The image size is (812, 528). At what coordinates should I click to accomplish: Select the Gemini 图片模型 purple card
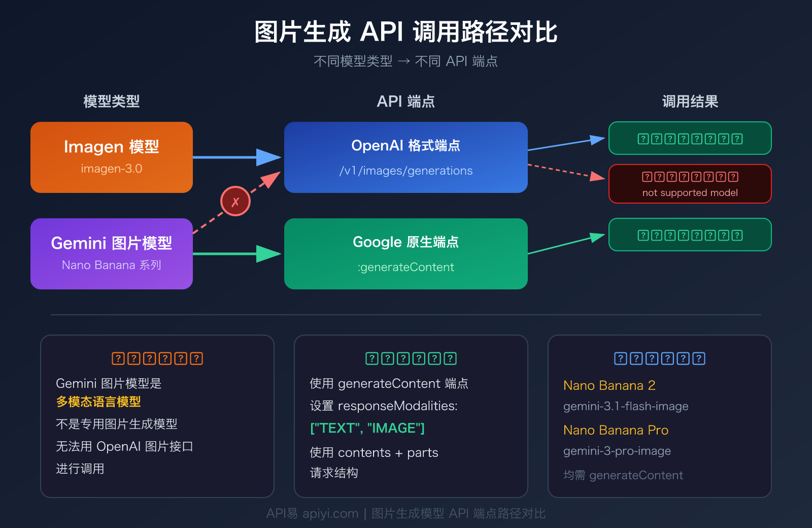tap(111, 253)
